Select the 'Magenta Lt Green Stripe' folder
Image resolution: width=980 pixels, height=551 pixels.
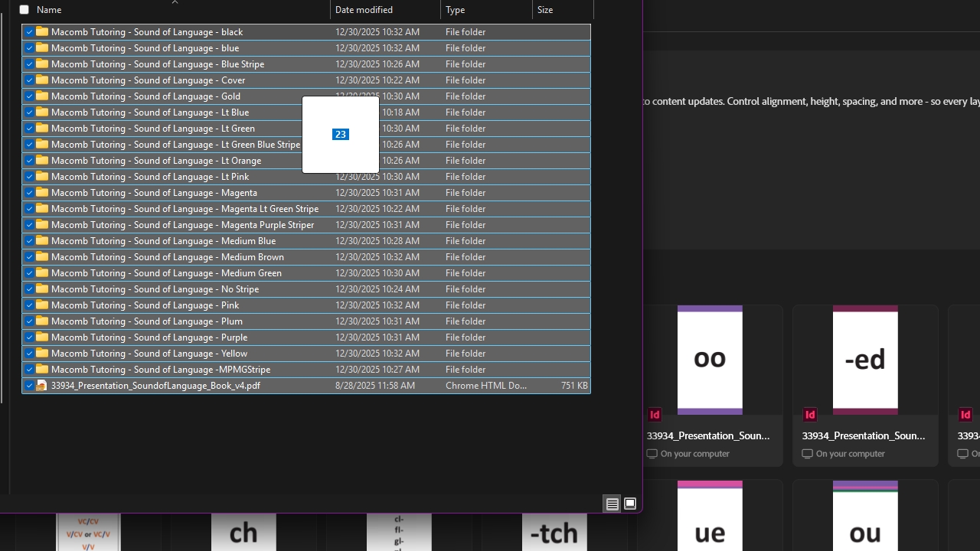click(185, 209)
